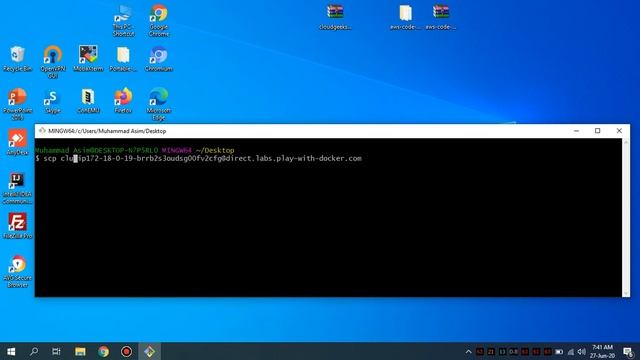This screenshot has height=360, width=640.
Task: Open the volume control tray icon
Action: [582, 352]
